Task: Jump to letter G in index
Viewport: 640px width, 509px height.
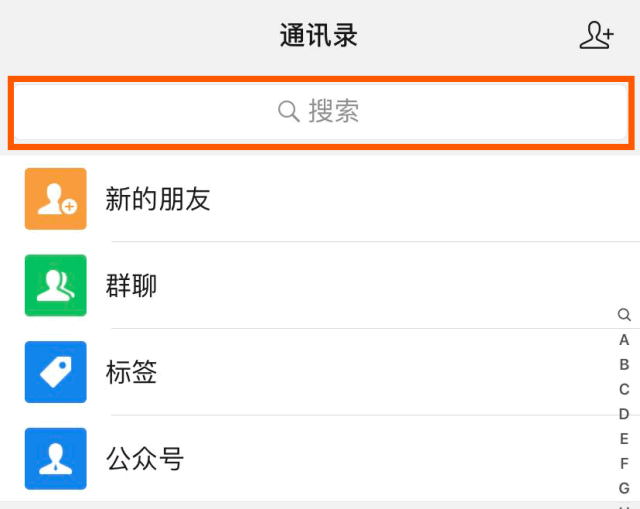Action: [624, 488]
